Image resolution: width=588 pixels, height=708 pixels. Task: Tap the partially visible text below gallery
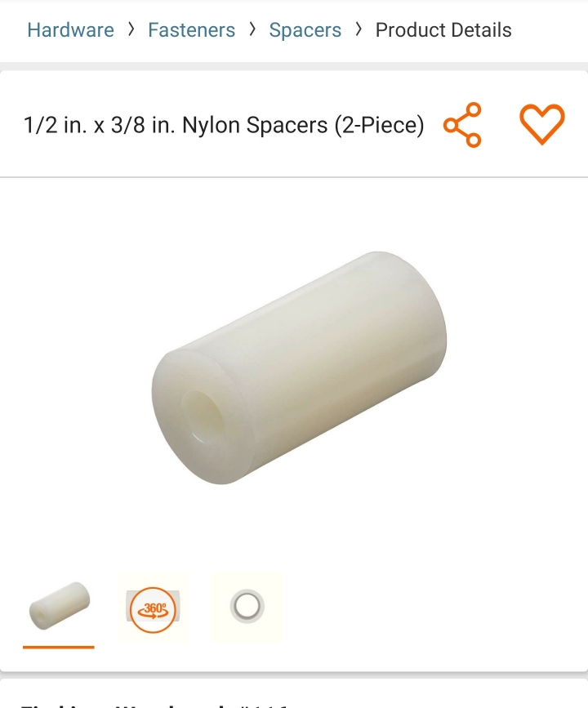point(154,705)
